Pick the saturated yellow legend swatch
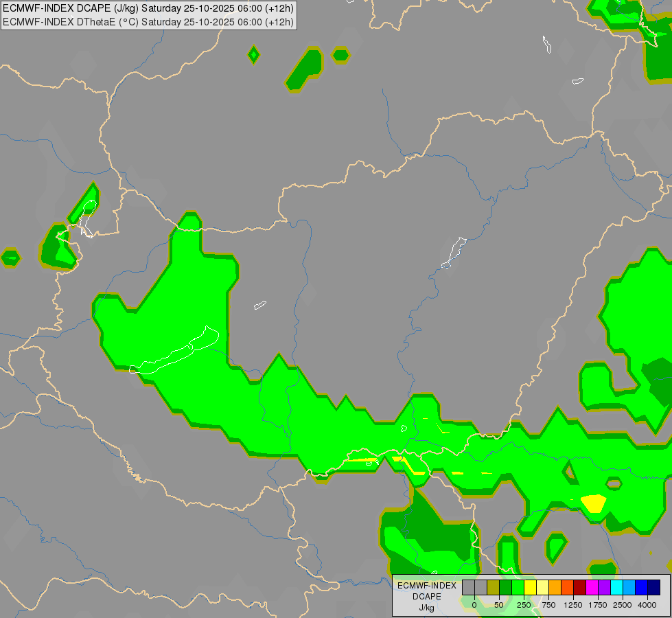The height and width of the screenshot is (618, 672). pyautogui.click(x=530, y=587)
